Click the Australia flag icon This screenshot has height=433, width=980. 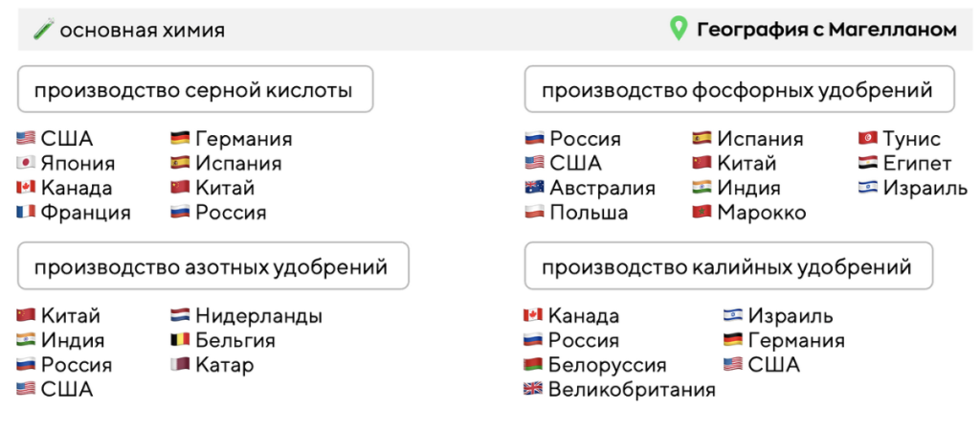(x=534, y=188)
